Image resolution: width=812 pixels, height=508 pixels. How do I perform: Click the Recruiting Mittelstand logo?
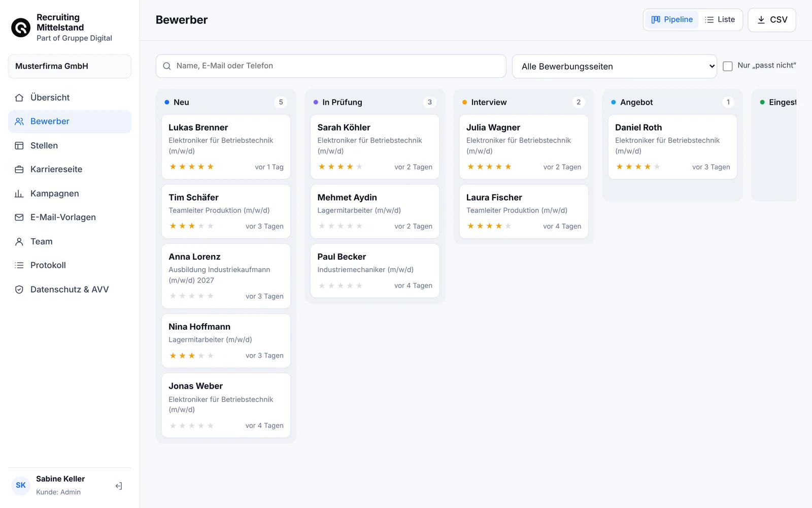click(21, 27)
